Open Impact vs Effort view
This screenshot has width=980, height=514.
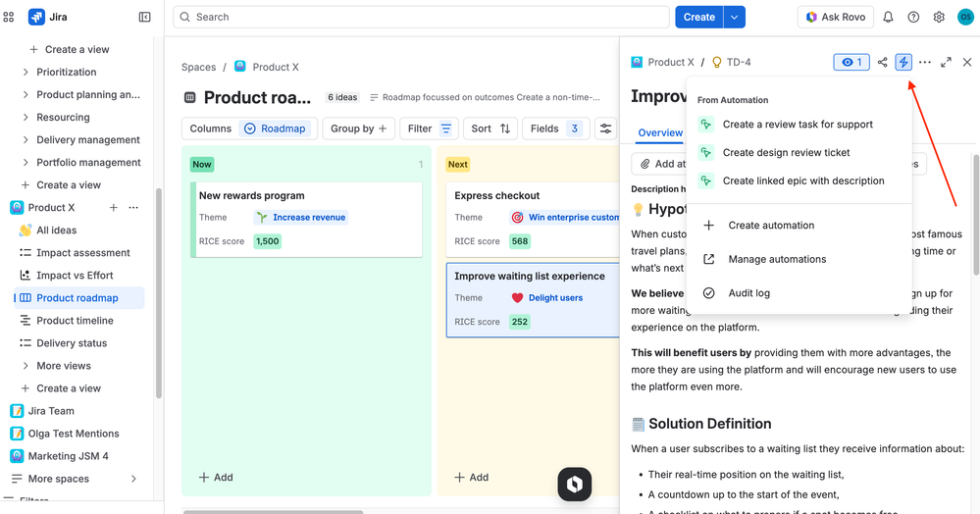tap(75, 275)
